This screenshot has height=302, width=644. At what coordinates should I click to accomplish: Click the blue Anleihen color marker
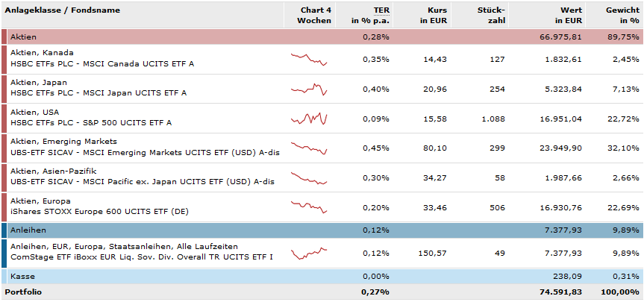4,230
